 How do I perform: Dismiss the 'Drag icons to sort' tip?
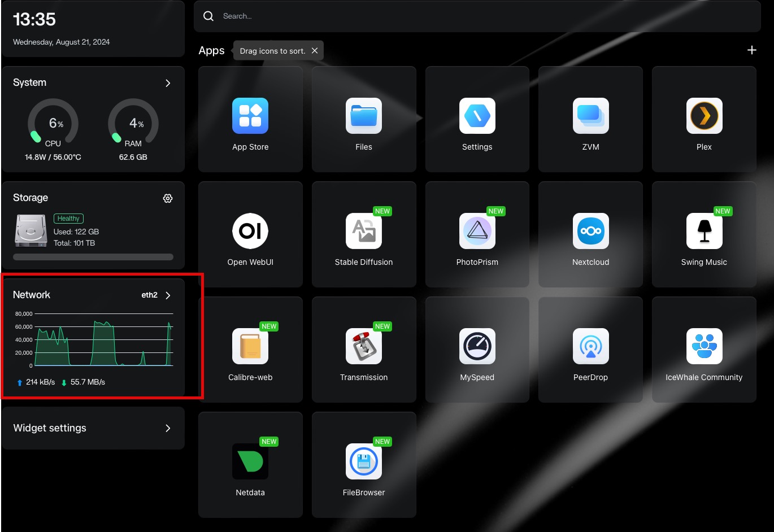pos(315,51)
